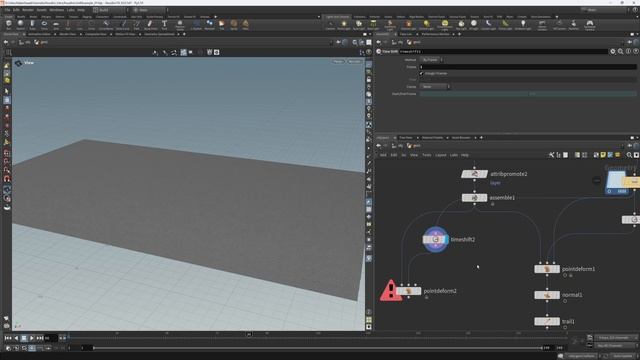
Task: Open the network editor Layout menu
Action: pyautogui.click(x=440, y=155)
